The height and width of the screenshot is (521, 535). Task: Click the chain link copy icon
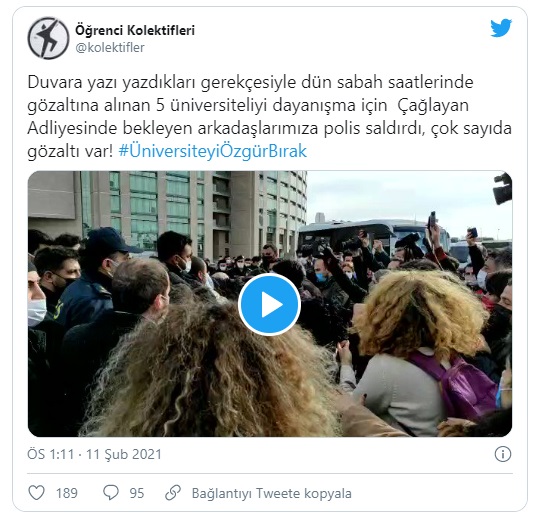point(173,493)
